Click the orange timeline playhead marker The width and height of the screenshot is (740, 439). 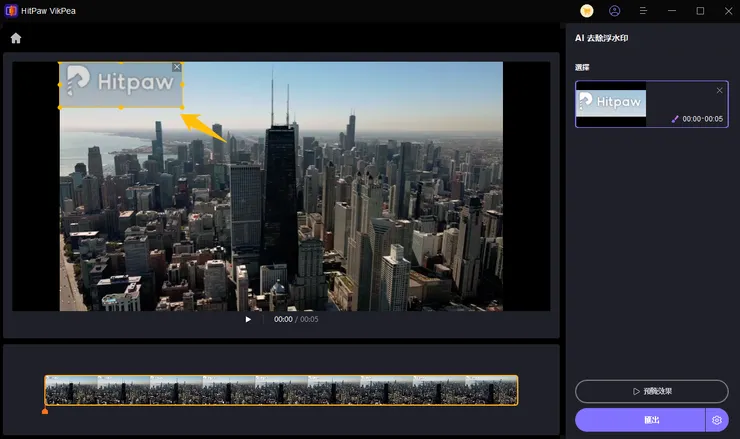tap(45, 410)
